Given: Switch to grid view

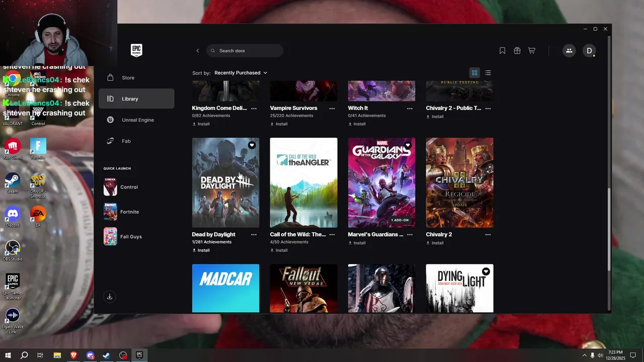Looking at the screenshot, I should click(474, 73).
